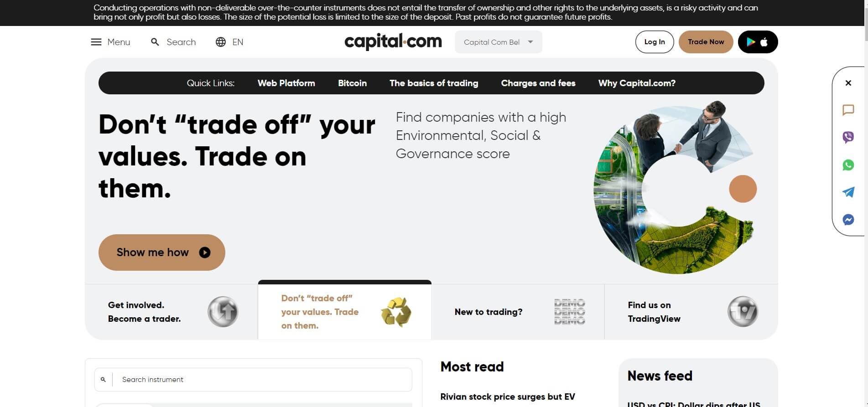The image size is (868, 407).
Task: Open the globe language icon
Action: tap(221, 42)
